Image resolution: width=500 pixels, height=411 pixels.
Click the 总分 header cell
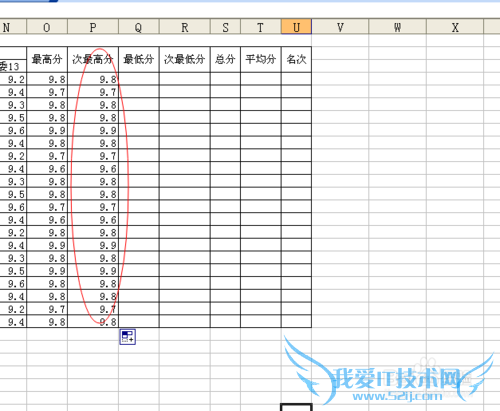(x=225, y=59)
